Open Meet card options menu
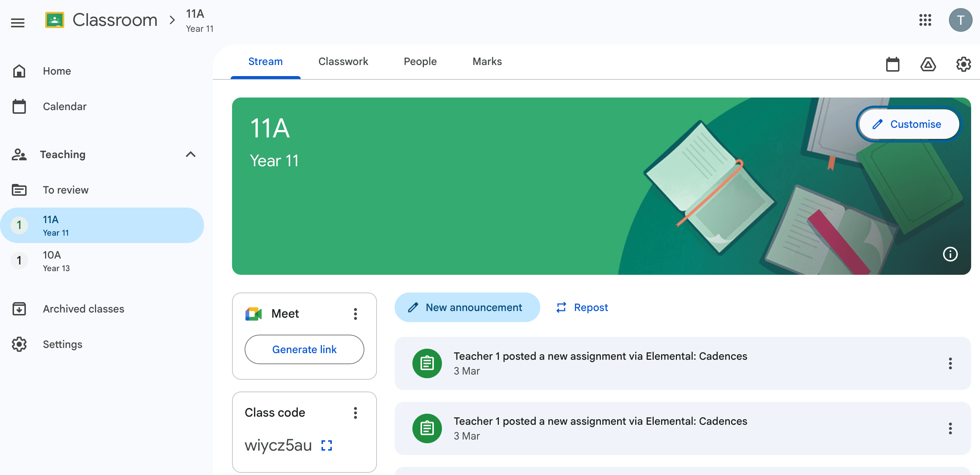The width and height of the screenshot is (980, 475). coord(355,314)
